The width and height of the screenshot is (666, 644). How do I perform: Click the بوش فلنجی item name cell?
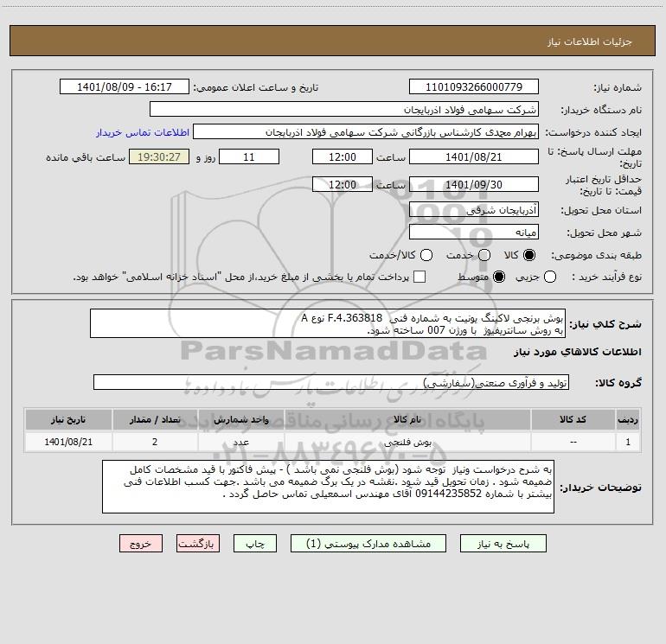pos(407,442)
